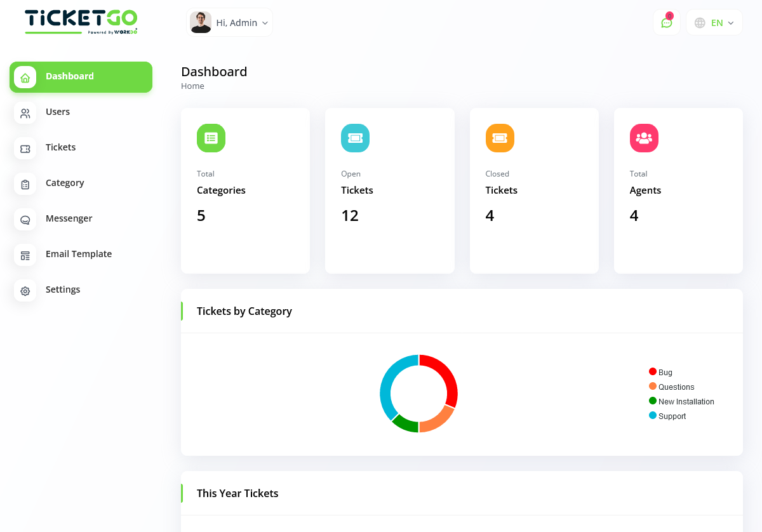Click the pink Total Agents icon

coord(644,138)
